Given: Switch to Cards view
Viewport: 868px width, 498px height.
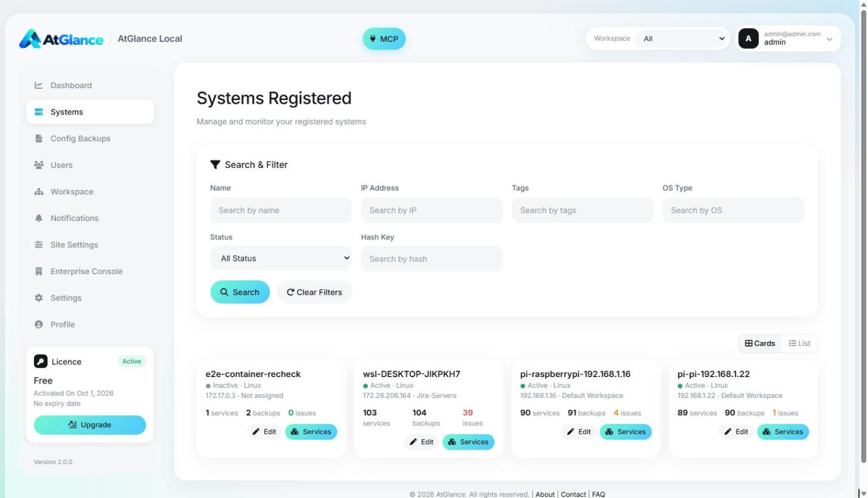Looking at the screenshot, I should pyautogui.click(x=760, y=344).
